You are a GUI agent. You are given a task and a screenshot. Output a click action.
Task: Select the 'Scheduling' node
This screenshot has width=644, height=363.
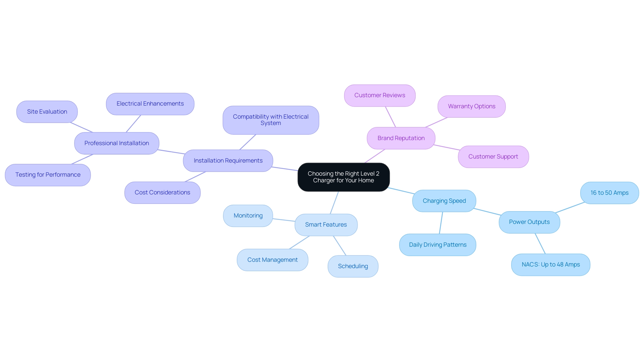coord(353,266)
